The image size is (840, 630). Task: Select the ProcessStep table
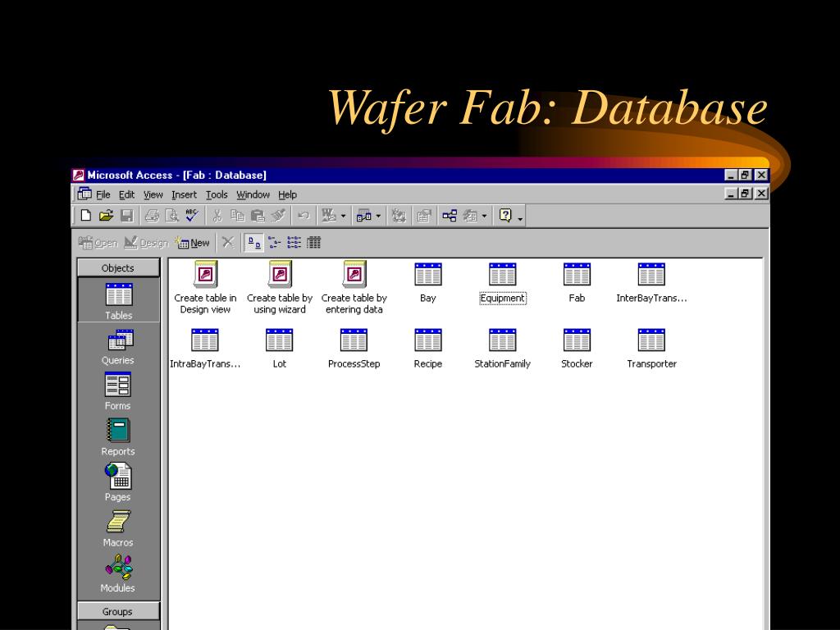(354, 349)
